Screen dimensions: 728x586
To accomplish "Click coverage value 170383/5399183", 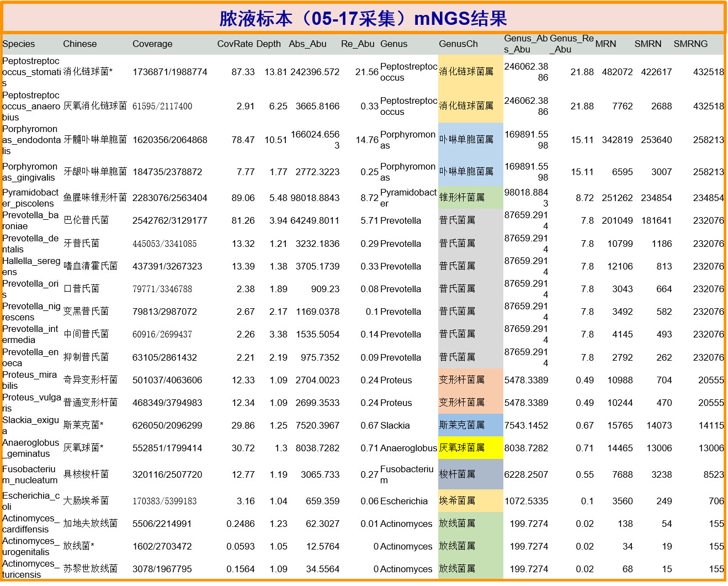I will (x=164, y=501).
